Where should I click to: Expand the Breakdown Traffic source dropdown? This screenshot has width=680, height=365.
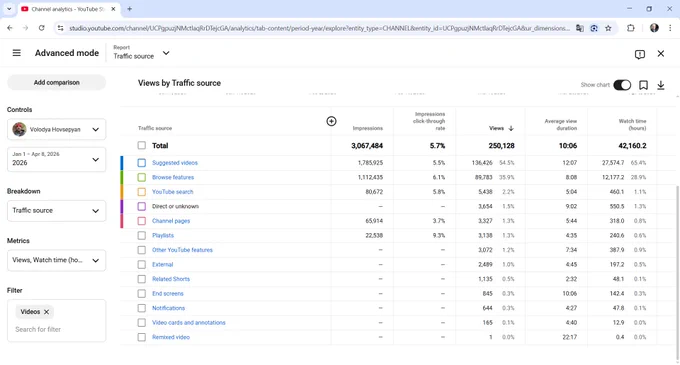(56, 211)
